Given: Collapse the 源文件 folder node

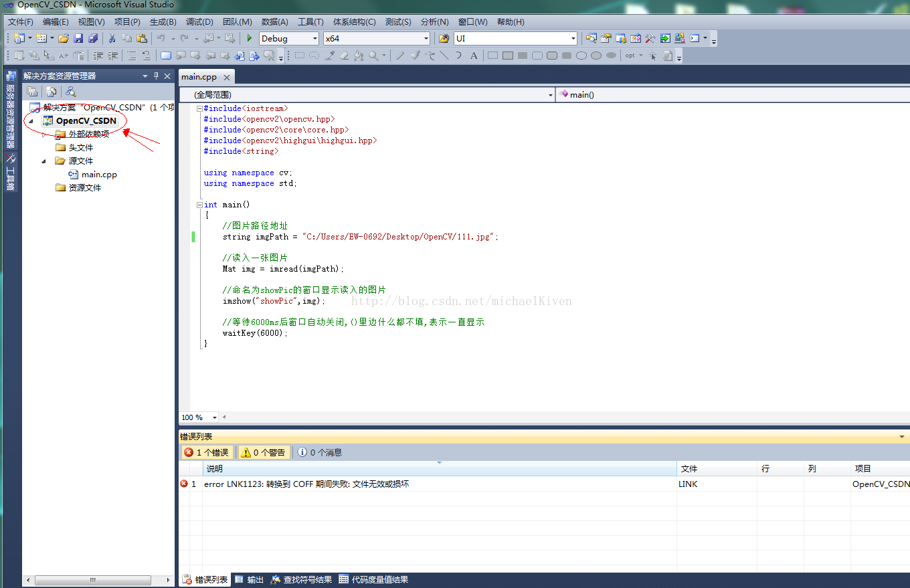Looking at the screenshot, I should (44, 161).
